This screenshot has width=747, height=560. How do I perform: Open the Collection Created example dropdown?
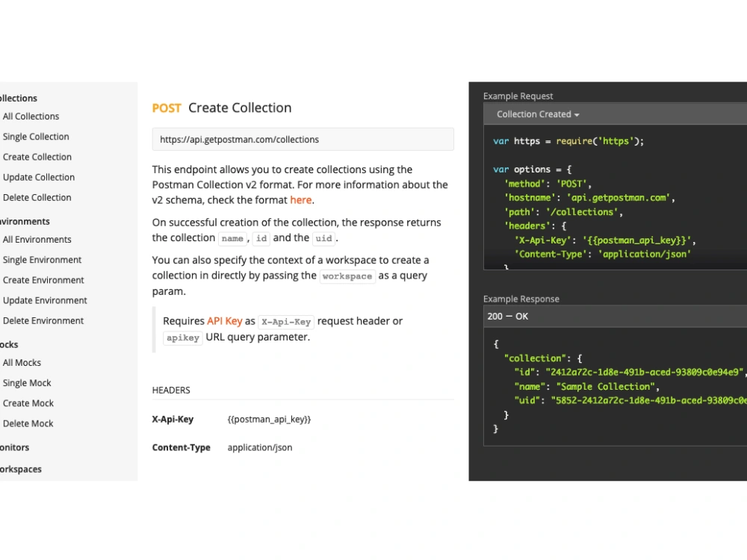tap(538, 114)
